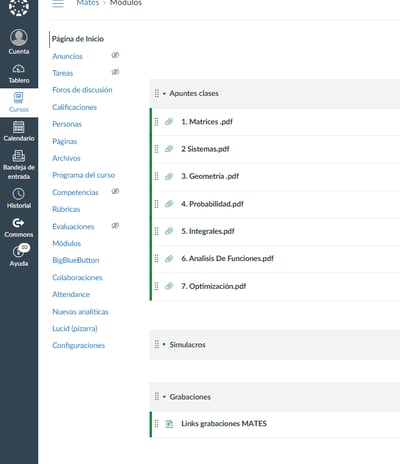
Task: Open Anuncios in course menu
Action: (67, 56)
